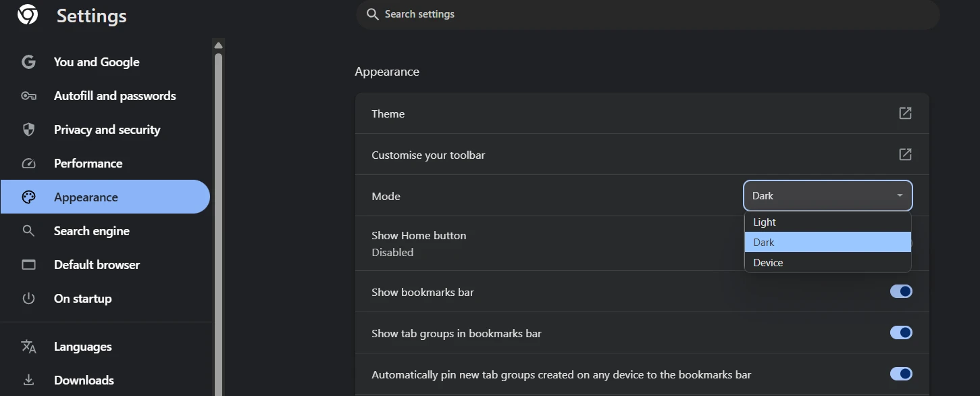Screen dimensions: 980x396
Task: Click the Google G icon
Action: (x=28, y=62)
